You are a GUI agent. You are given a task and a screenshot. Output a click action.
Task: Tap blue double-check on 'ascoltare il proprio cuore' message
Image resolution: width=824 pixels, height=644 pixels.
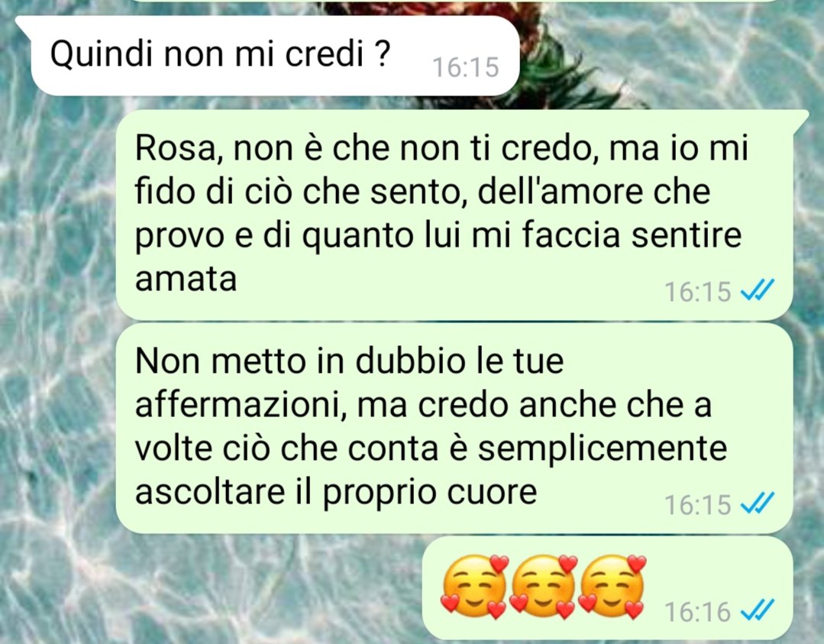tap(758, 503)
